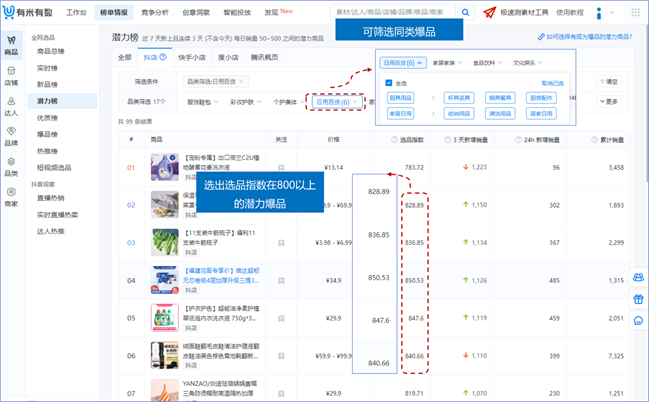The height and width of the screenshot is (402, 649).
Task: Expand the 更多 filter options
Action: click(609, 101)
